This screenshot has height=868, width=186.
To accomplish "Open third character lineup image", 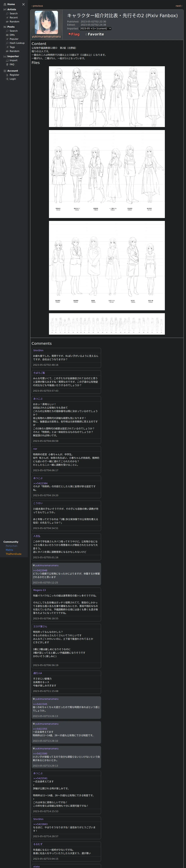I will coord(107,265).
